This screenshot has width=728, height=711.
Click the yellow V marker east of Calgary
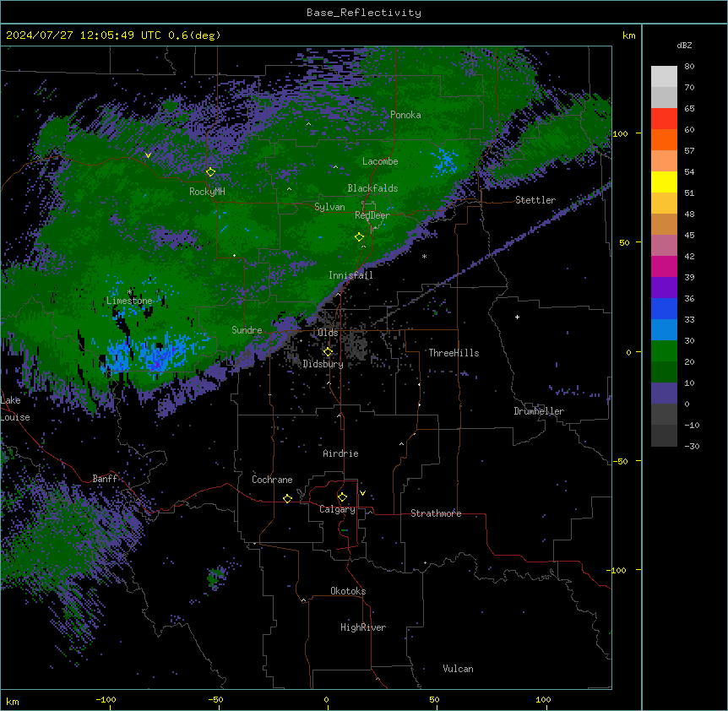[x=362, y=493]
